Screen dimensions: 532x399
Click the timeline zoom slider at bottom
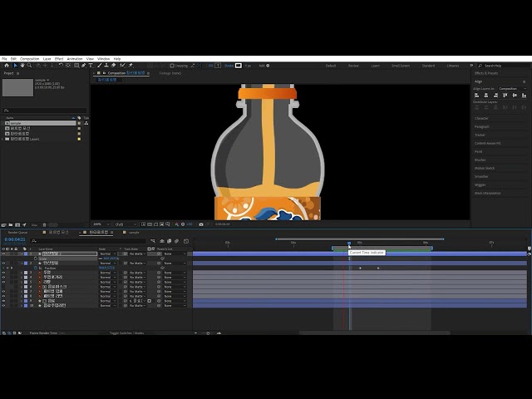click(208, 333)
